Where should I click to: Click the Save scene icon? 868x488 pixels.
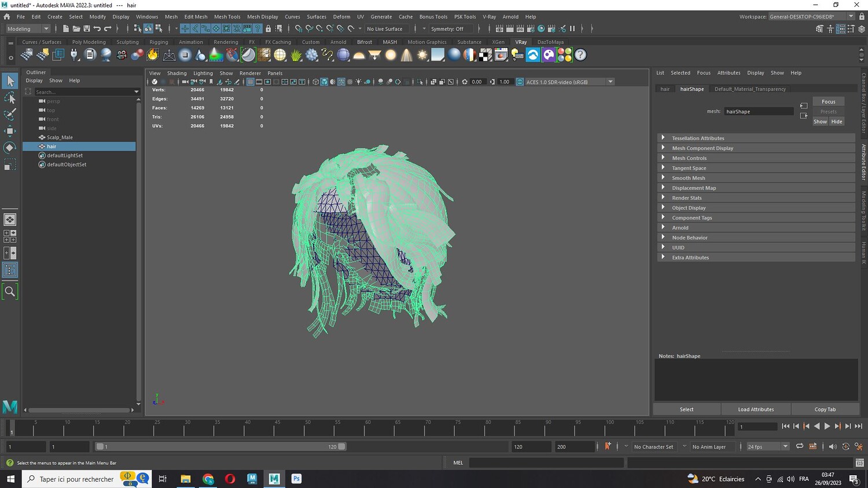click(x=87, y=28)
